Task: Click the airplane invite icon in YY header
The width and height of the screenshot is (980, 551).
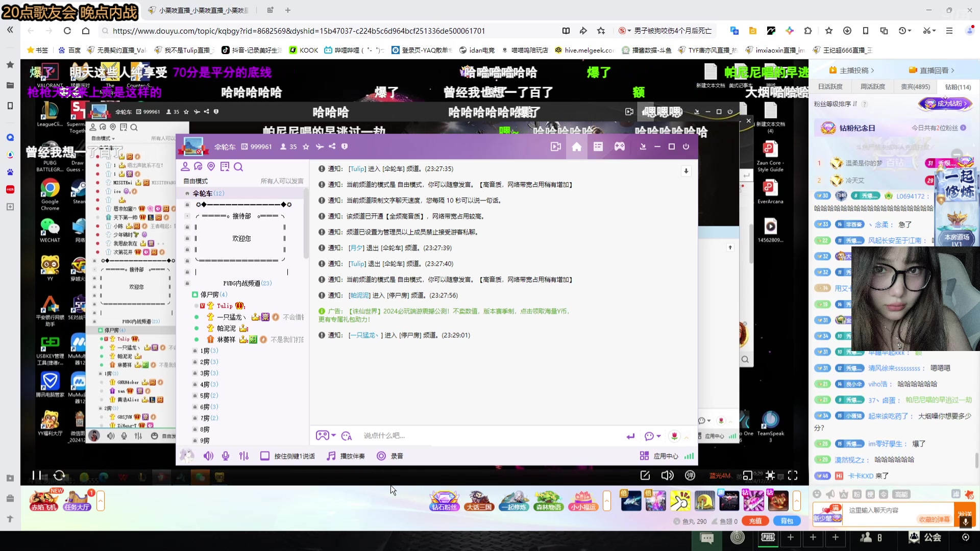Action: coord(320,147)
